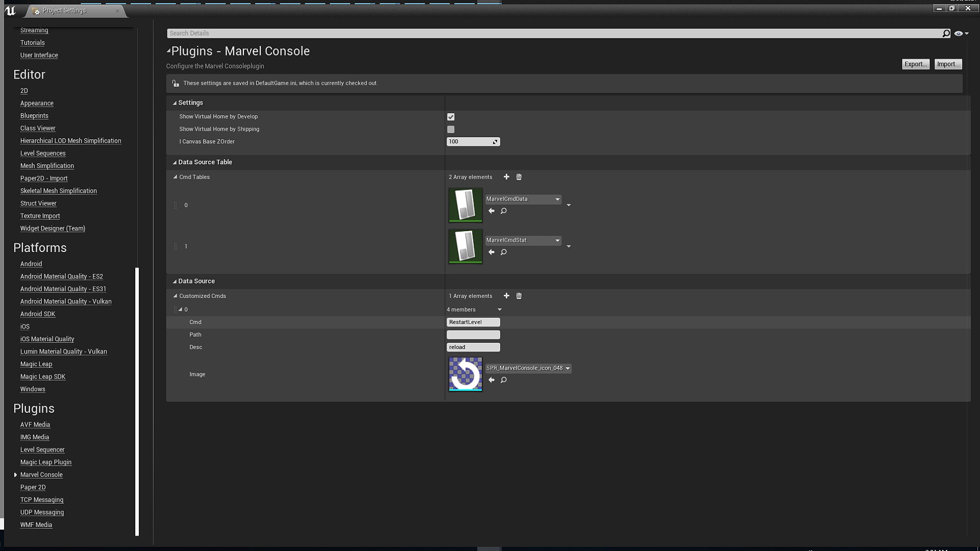The height and width of the screenshot is (551, 980).
Task: Browse to MarvelCmdStat asset with magnifier icon
Action: tap(504, 252)
